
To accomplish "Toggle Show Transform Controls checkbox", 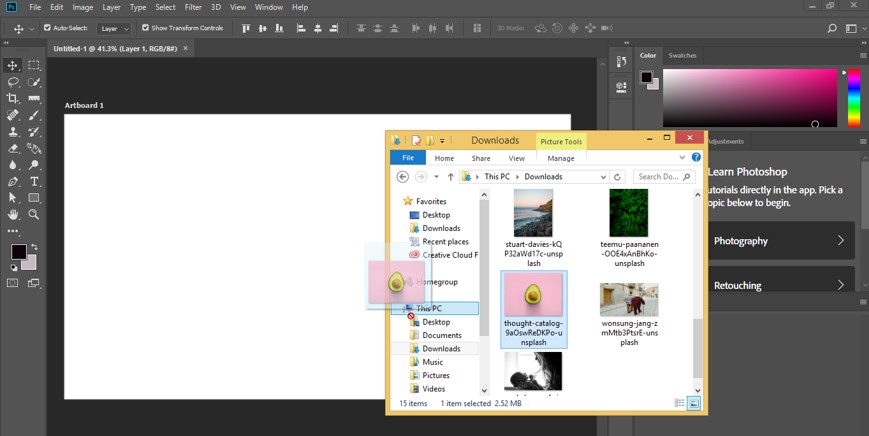I will tap(145, 28).
